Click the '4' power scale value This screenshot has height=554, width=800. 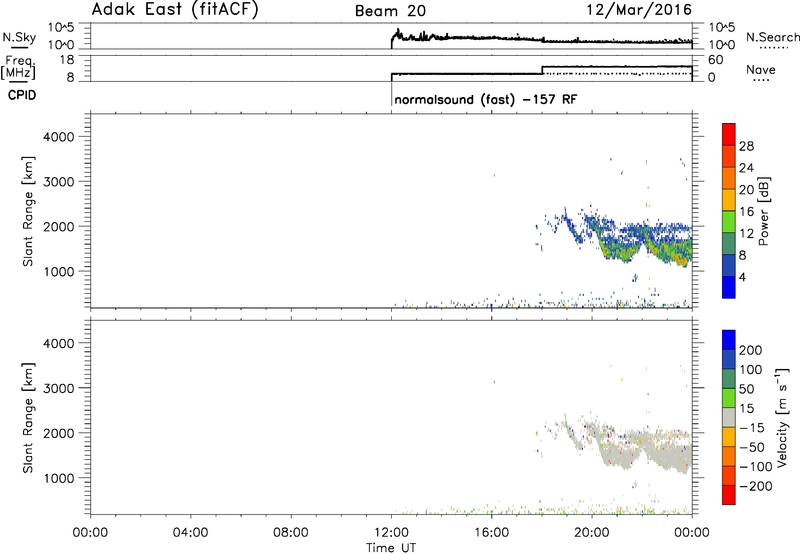point(742,277)
